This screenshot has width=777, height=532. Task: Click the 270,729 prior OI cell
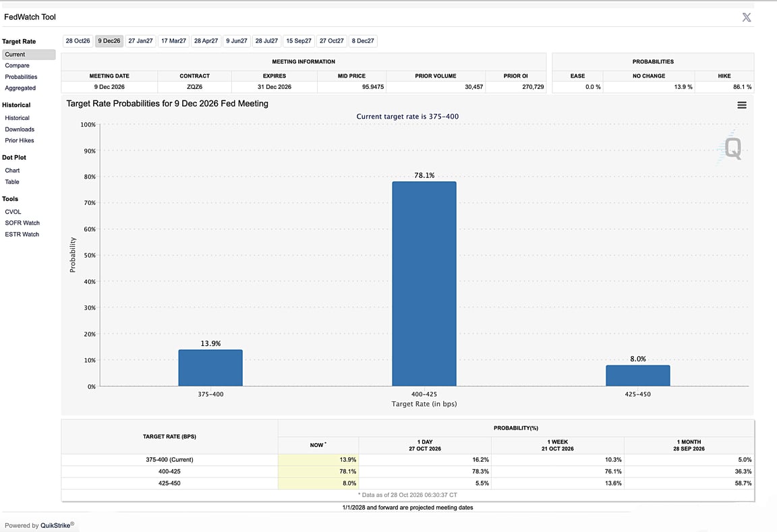516,87
